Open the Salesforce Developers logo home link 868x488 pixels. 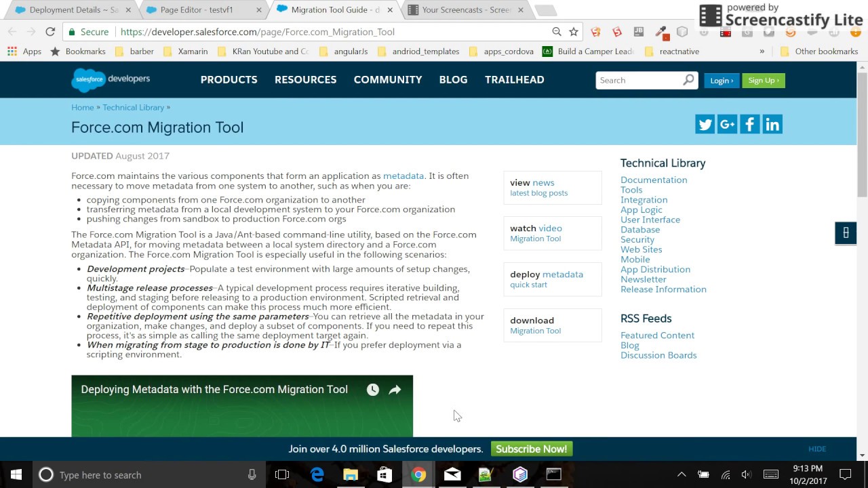[x=111, y=80]
